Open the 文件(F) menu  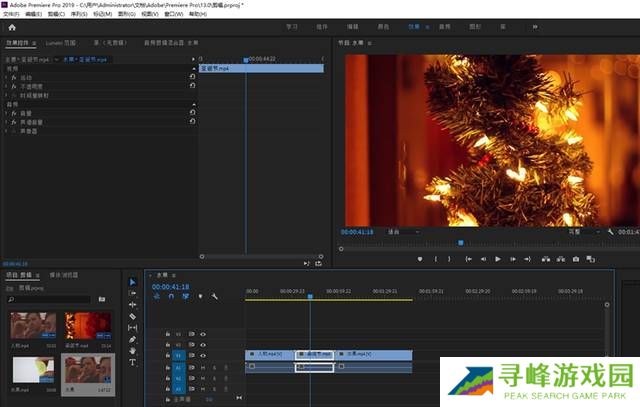(x=11, y=14)
